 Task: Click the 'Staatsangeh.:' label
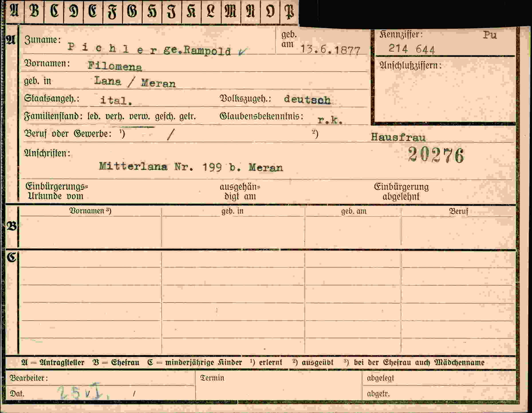click(52, 99)
